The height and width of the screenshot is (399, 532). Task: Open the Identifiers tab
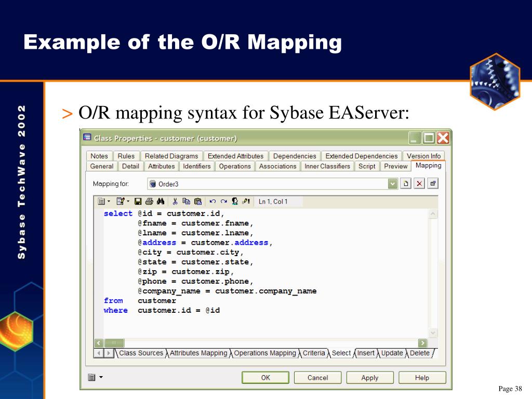click(x=197, y=166)
